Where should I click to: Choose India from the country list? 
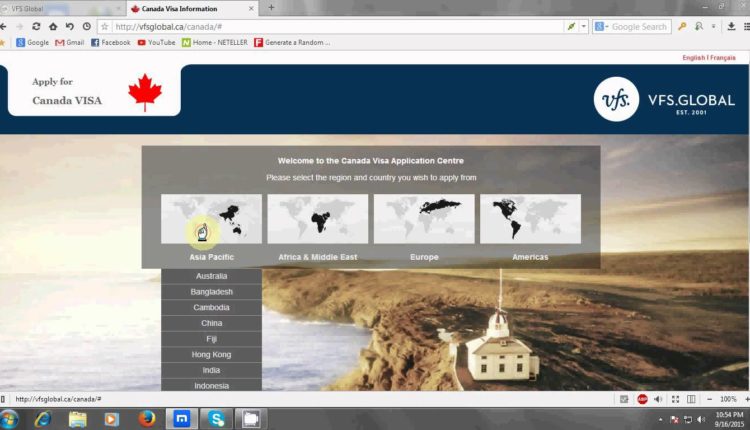pos(211,370)
